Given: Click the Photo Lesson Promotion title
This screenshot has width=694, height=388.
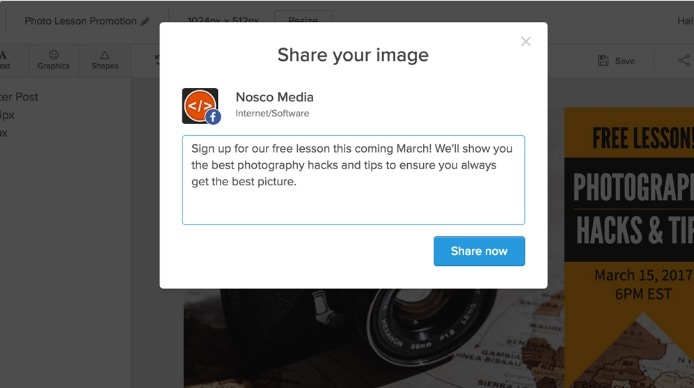Looking at the screenshot, I should click(81, 21).
